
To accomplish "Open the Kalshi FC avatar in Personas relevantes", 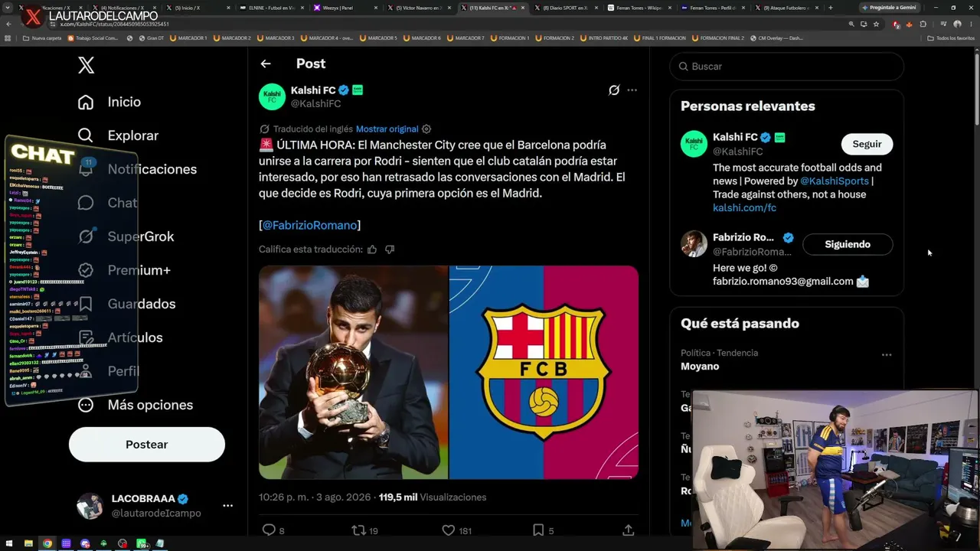I will tap(694, 144).
